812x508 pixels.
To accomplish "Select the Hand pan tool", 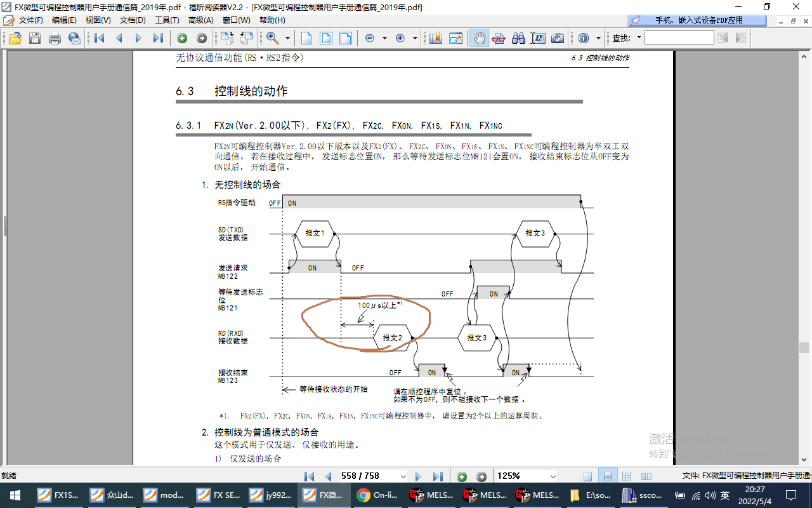I will pyautogui.click(x=479, y=38).
